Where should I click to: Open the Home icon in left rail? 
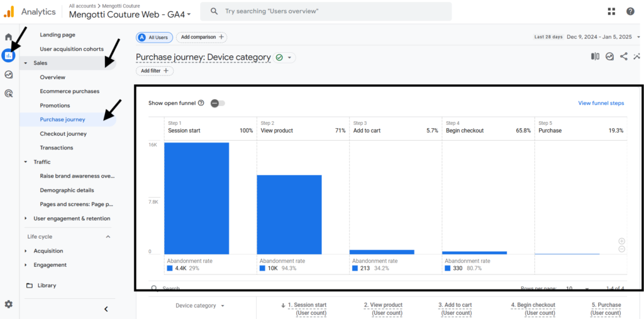[8, 37]
